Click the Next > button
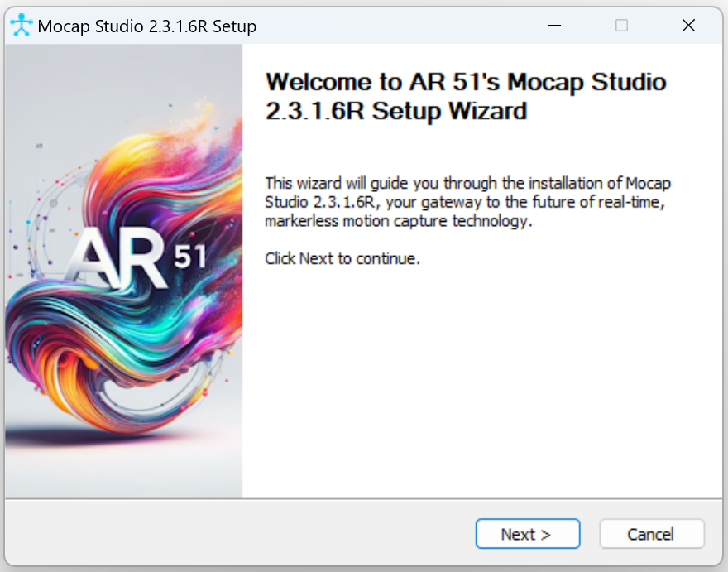This screenshot has height=572, width=728. 528,534
